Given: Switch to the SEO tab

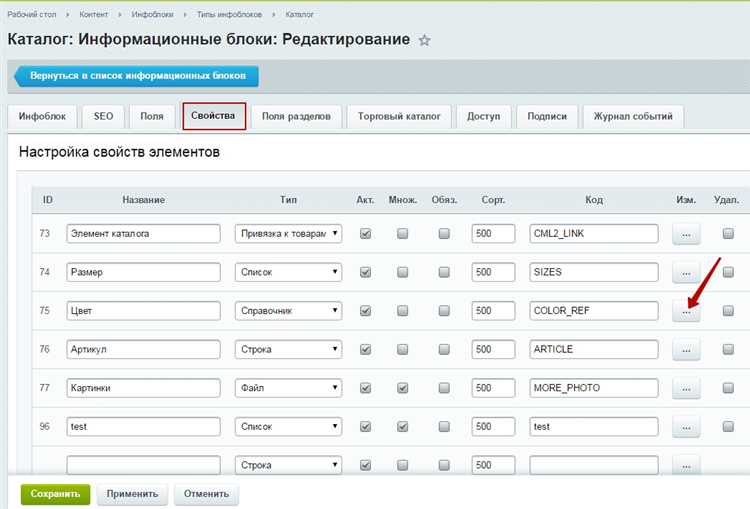Looking at the screenshot, I should tap(103, 117).
